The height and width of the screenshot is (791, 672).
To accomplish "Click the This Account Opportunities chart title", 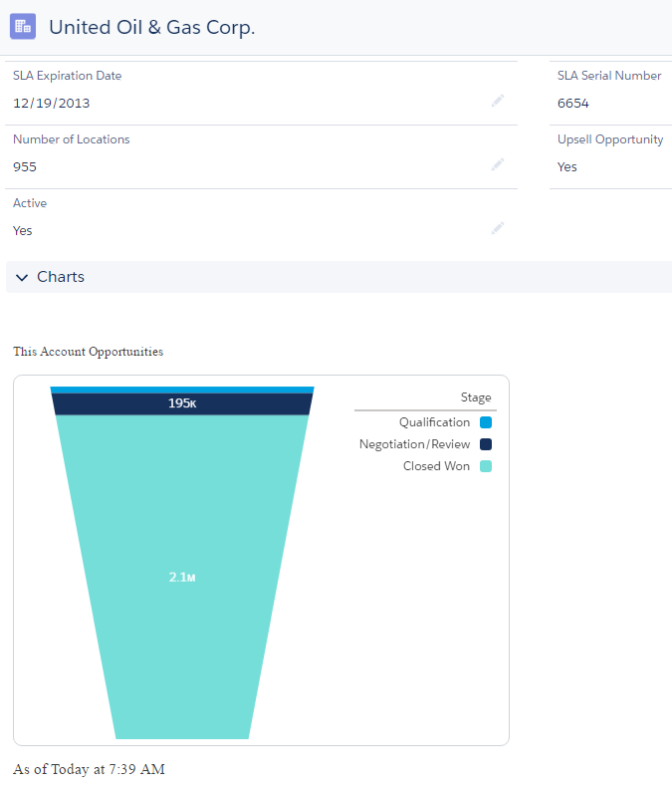I will 89,352.
